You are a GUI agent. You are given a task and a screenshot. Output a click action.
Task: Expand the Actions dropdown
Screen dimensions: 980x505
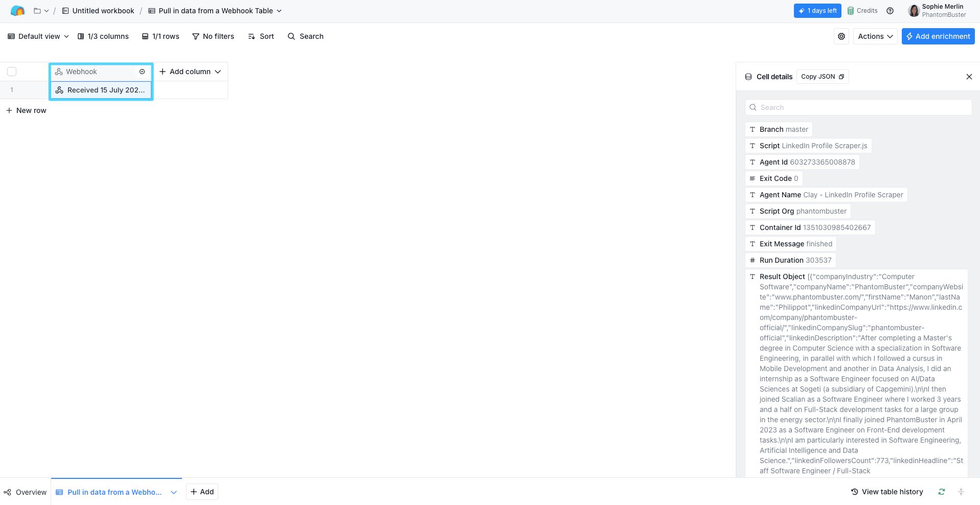[875, 36]
